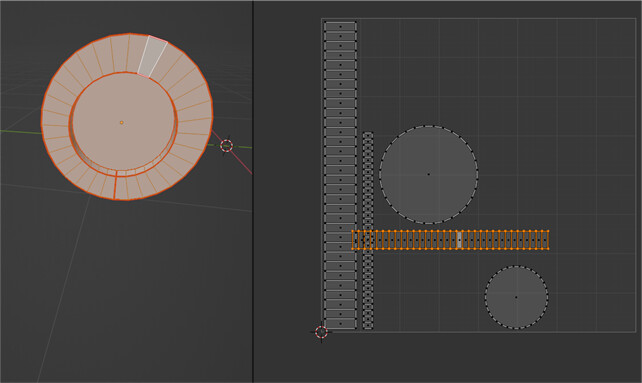Click the divider between 3D viewport and UV editor

(253, 191)
